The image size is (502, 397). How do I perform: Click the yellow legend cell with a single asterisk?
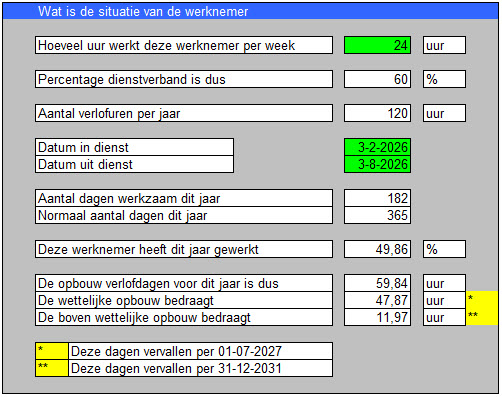point(52,351)
